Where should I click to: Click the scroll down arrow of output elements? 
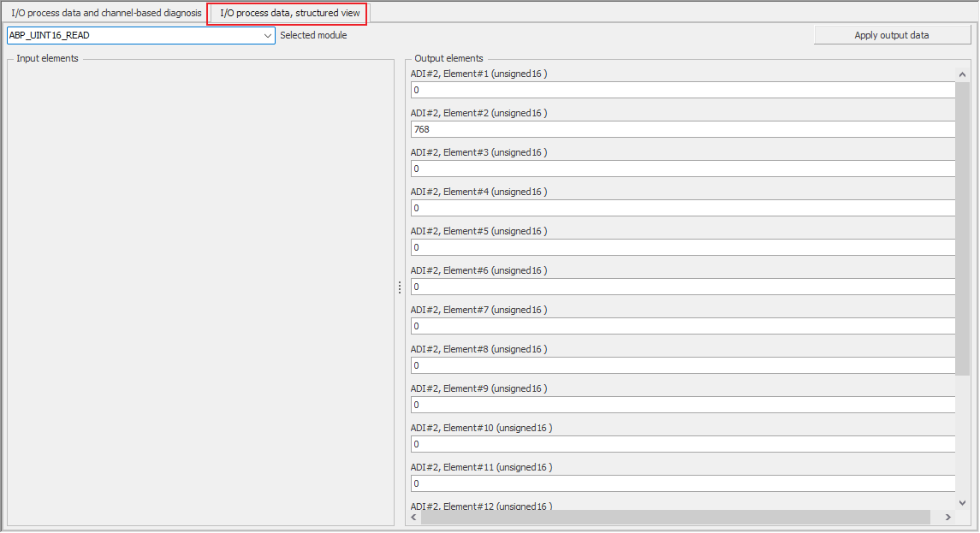(x=963, y=502)
